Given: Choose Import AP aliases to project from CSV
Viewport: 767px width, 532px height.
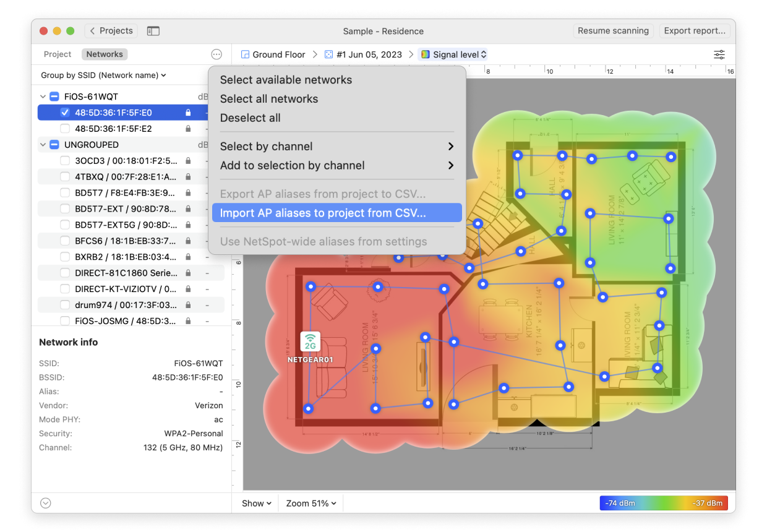Looking at the screenshot, I should (x=337, y=213).
